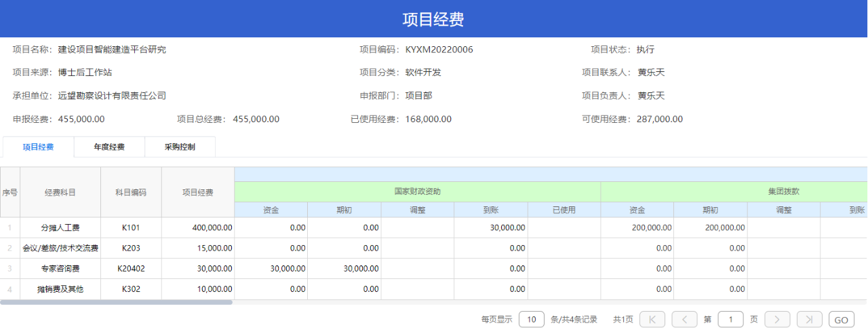Screen dimensions: 868x332
Task: Click the page number input field
Action: click(730, 319)
